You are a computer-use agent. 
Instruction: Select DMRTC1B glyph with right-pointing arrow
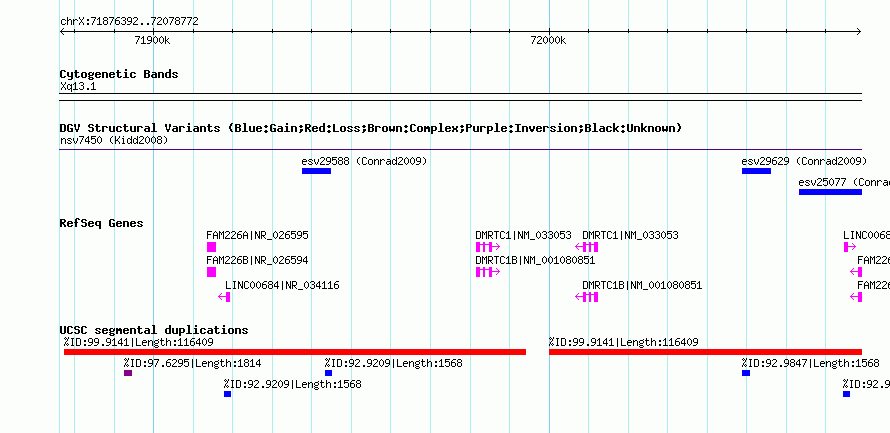pyautogui.click(x=488, y=272)
